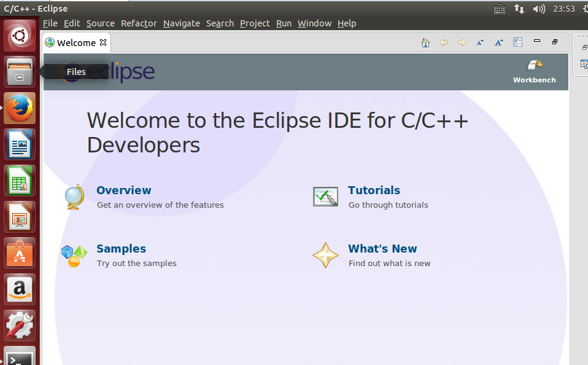This screenshot has height=365, width=588.
Task: Open the Edit menu
Action: 72,23
